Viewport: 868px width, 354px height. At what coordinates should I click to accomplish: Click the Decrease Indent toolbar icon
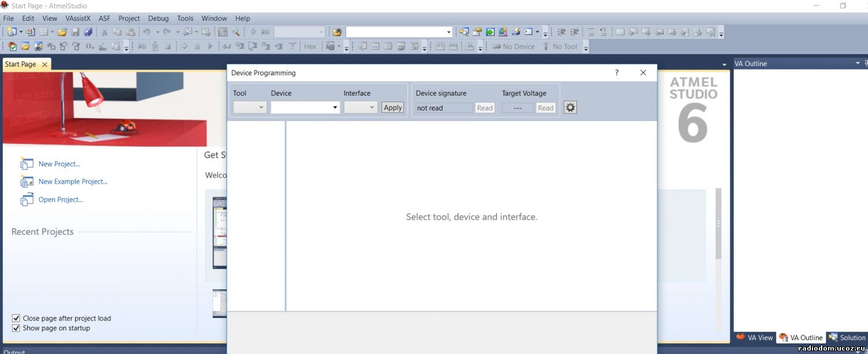[561, 32]
